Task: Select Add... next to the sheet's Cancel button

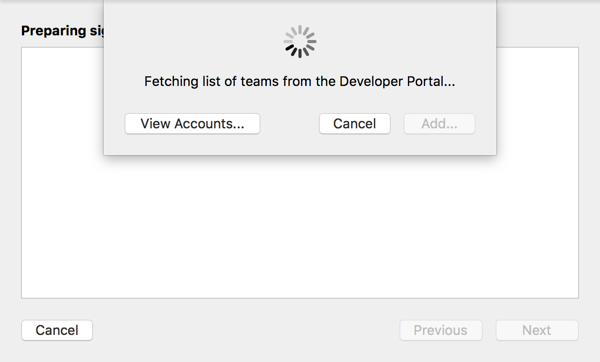Action: point(439,124)
